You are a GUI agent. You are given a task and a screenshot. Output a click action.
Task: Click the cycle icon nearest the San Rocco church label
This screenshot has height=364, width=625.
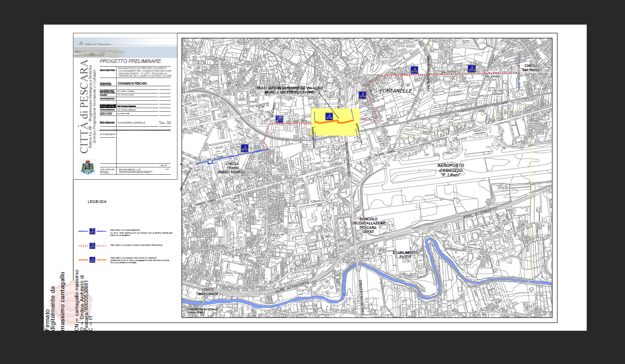[472, 68]
